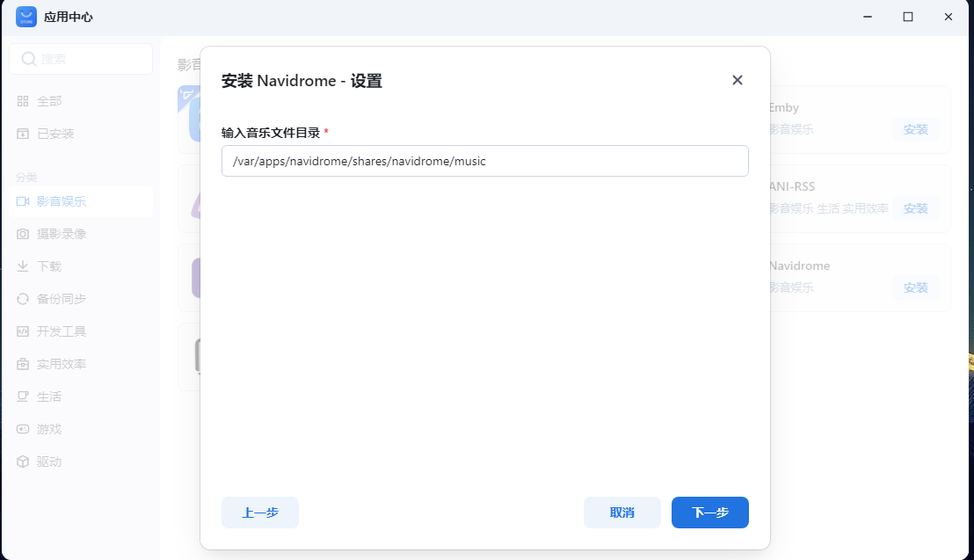Click the code icon beside 开发工具
The image size is (974, 560).
pos(23,331)
